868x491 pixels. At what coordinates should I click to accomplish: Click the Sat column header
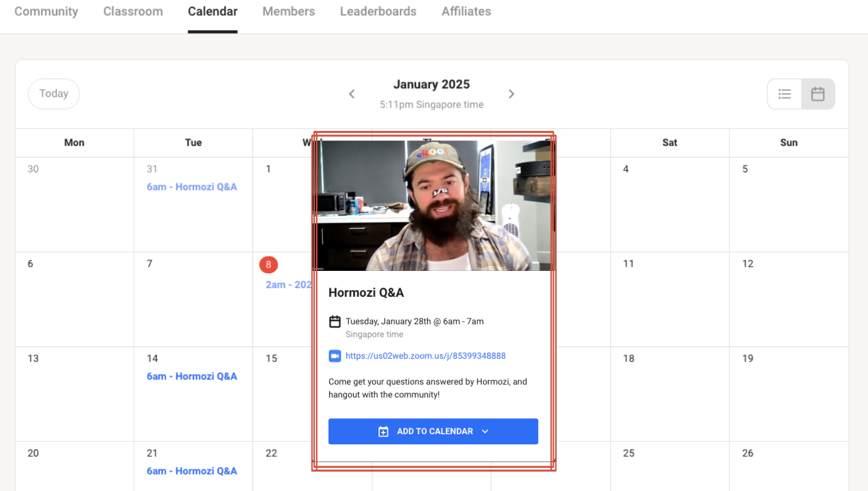(x=670, y=143)
